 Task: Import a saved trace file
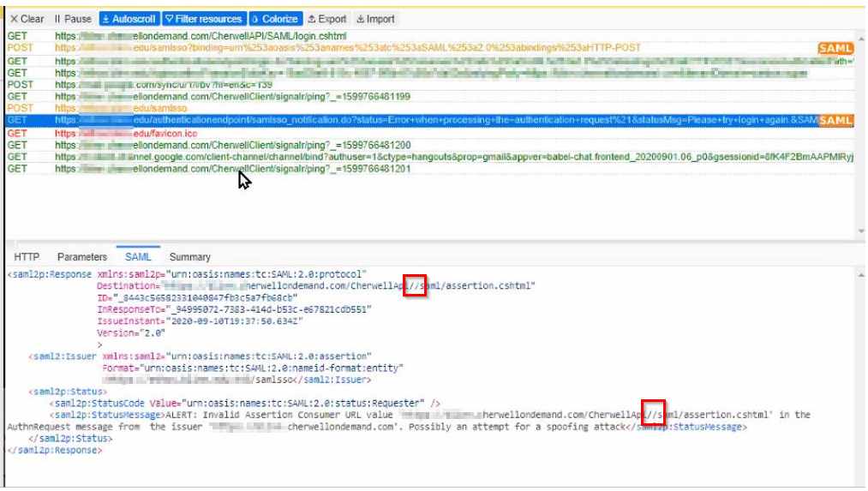point(376,19)
